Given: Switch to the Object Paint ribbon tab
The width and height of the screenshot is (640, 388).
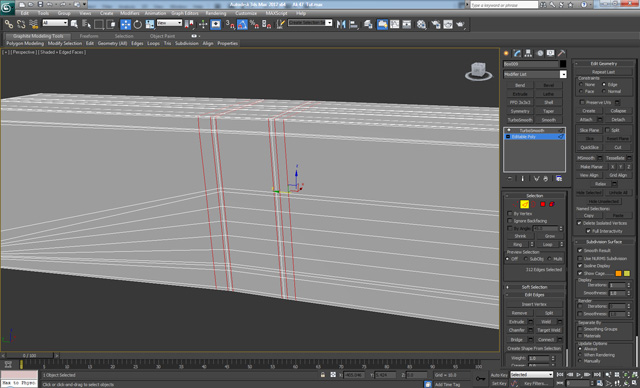Looking at the screenshot, I should [162, 36].
